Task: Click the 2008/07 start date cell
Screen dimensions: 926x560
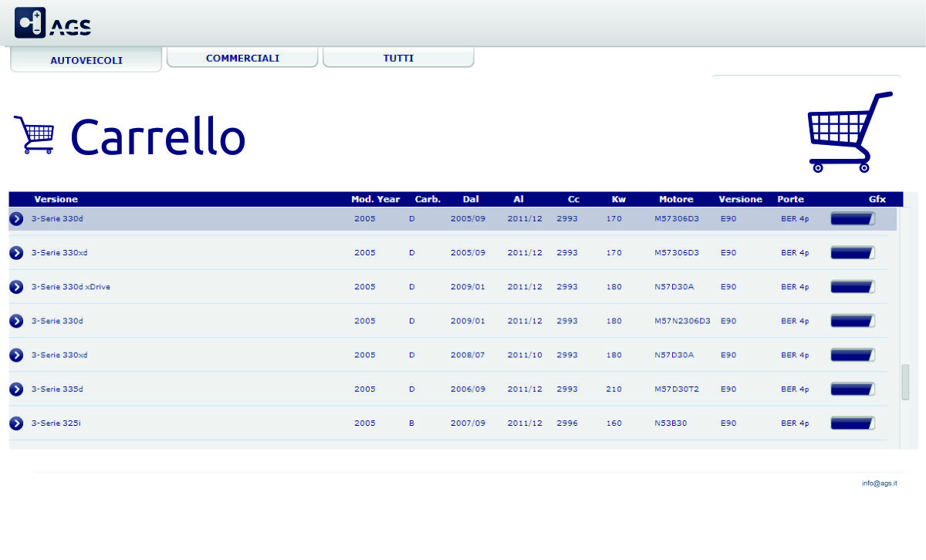Action: pyautogui.click(x=468, y=355)
